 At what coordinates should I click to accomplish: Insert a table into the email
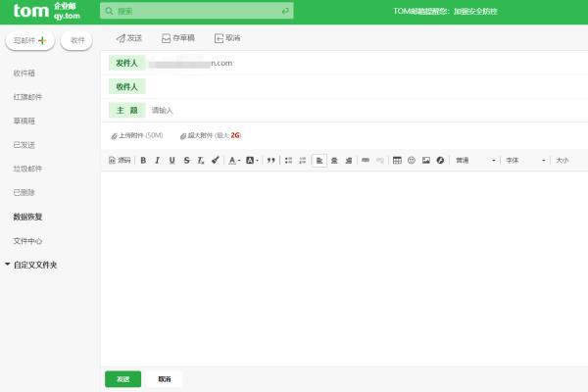397,161
